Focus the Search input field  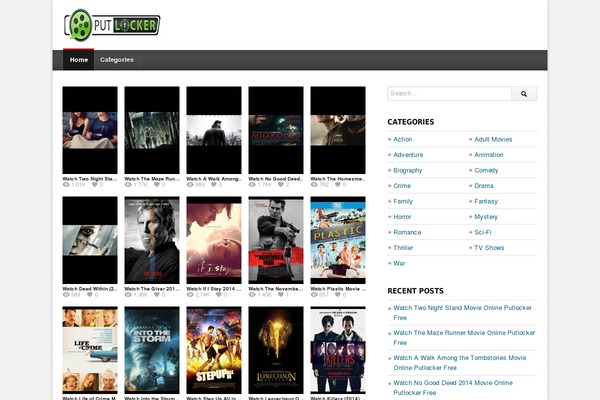click(449, 94)
